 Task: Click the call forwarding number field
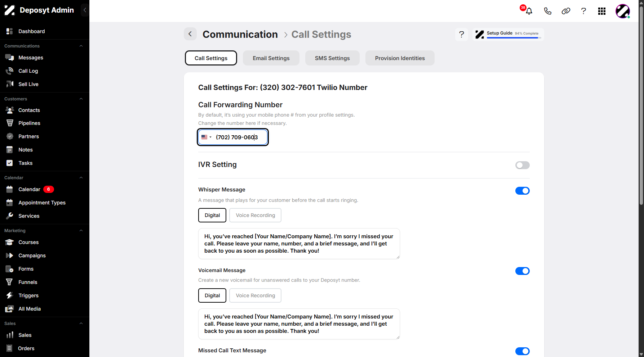(233, 137)
